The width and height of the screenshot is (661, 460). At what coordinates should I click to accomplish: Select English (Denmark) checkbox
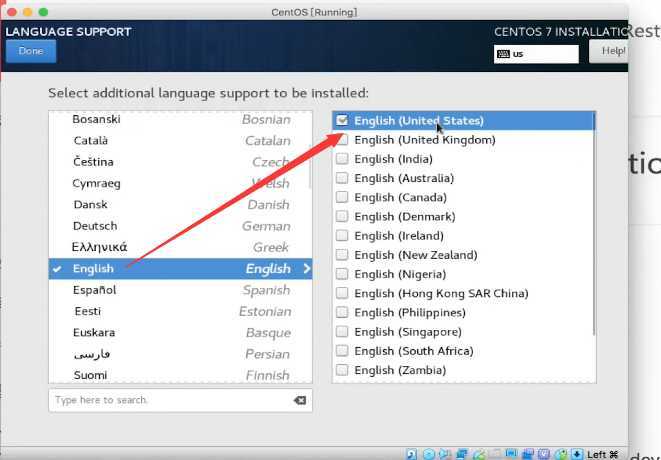[x=342, y=216]
